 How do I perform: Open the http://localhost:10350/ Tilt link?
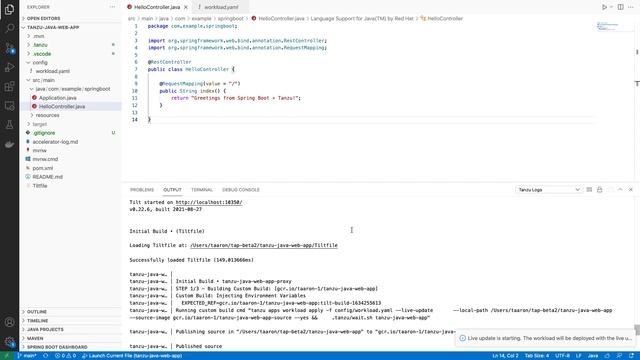[x=209, y=202]
